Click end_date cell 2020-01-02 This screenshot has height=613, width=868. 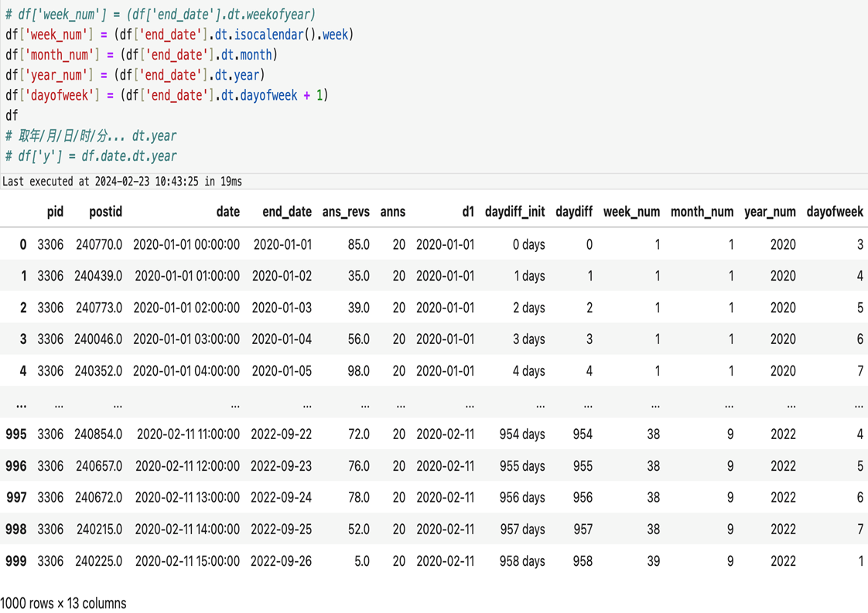[282, 276]
